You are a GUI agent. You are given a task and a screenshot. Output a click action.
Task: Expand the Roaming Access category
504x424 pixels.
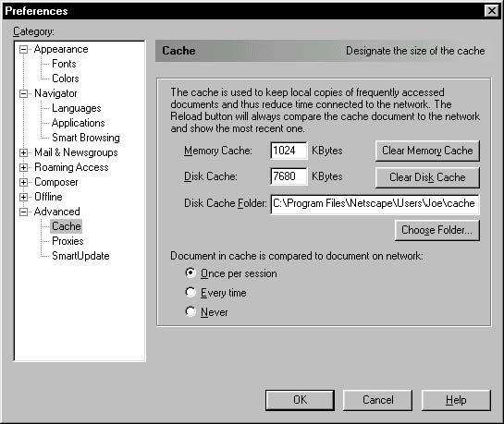coord(23,167)
